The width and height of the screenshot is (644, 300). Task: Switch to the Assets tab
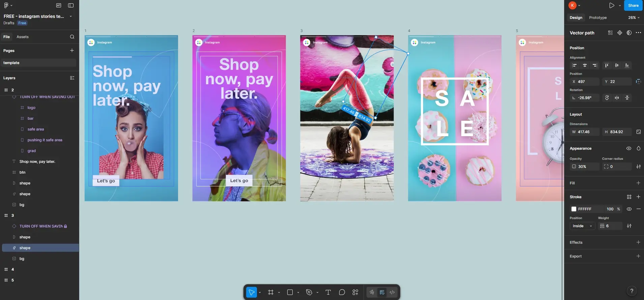(23, 37)
